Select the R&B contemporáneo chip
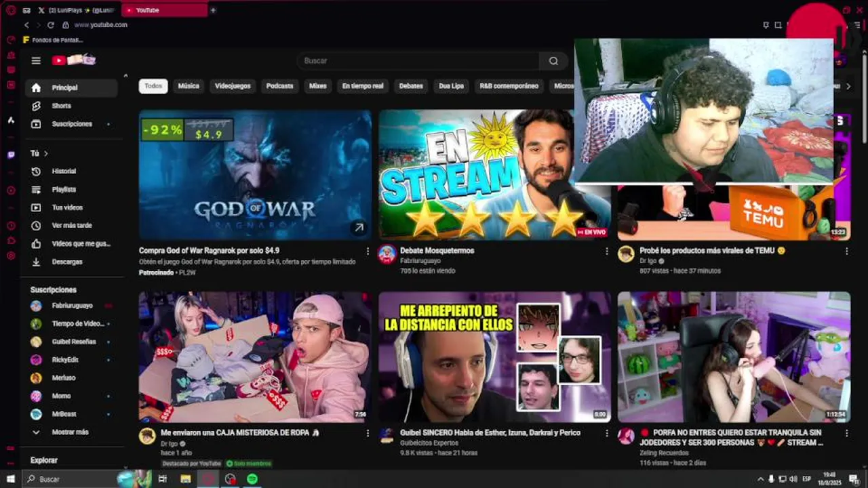This screenshot has width=868, height=488. pos(509,86)
